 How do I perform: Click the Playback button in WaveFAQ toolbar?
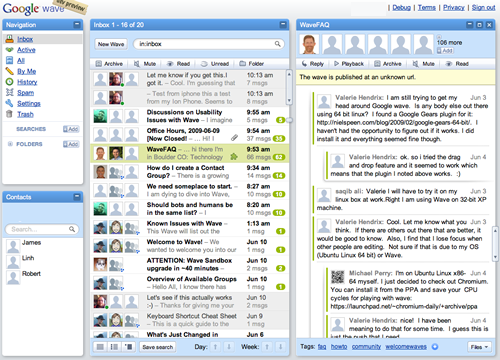pyautogui.click(x=349, y=64)
